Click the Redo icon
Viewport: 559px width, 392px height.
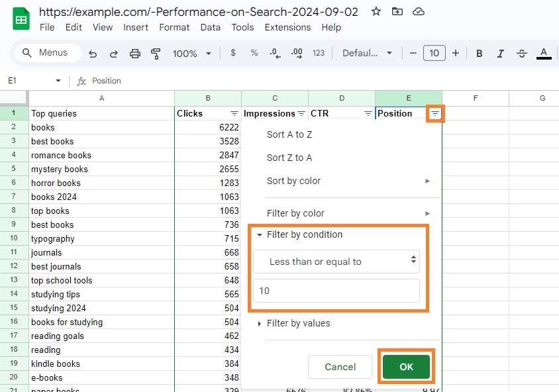[x=113, y=53]
